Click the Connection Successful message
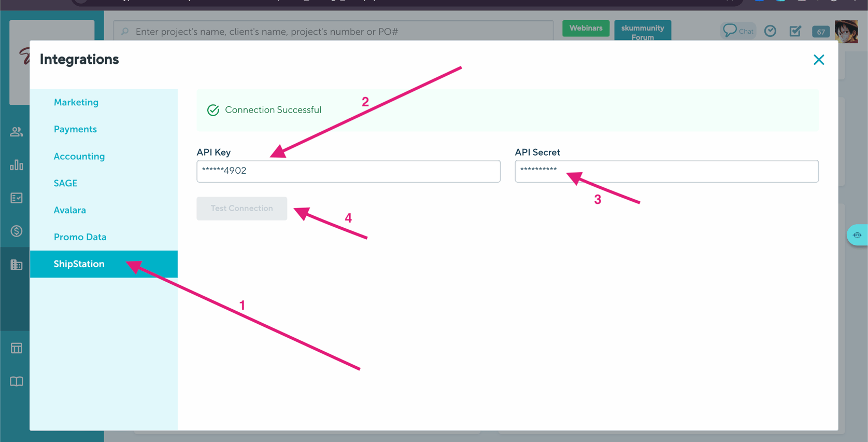The width and height of the screenshot is (868, 442). click(273, 110)
